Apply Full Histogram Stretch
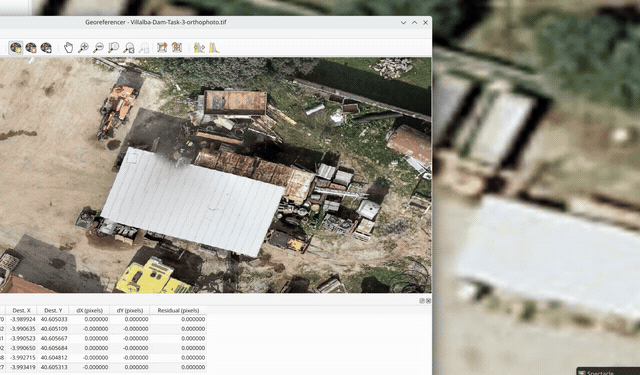This screenshot has width=640, height=375. coord(199,48)
